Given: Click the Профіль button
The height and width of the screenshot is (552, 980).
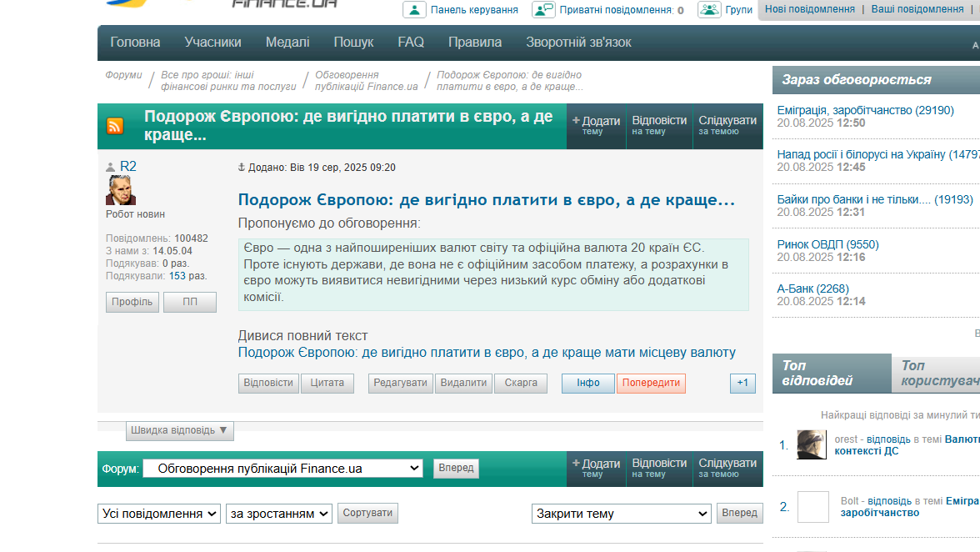Looking at the screenshot, I should click(132, 302).
